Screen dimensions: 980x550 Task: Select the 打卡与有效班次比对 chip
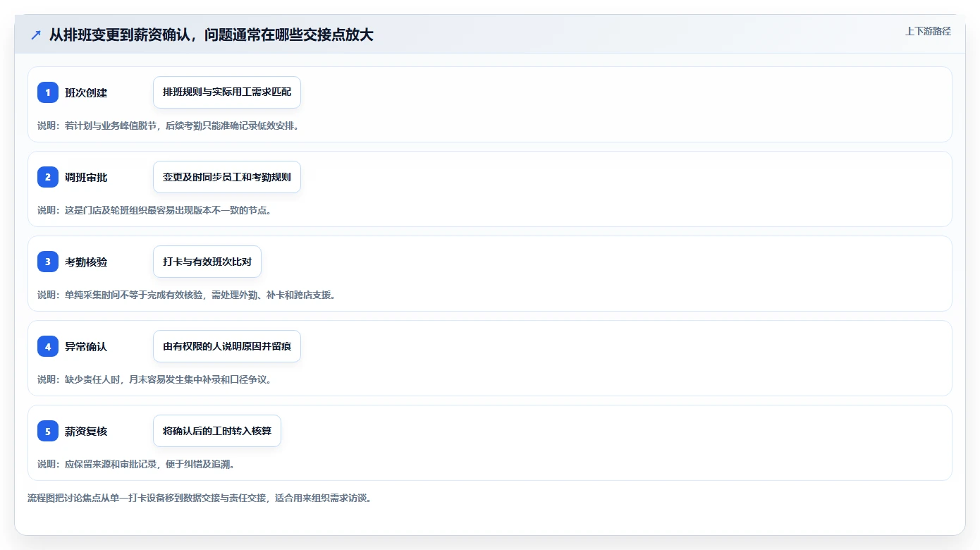(x=207, y=262)
